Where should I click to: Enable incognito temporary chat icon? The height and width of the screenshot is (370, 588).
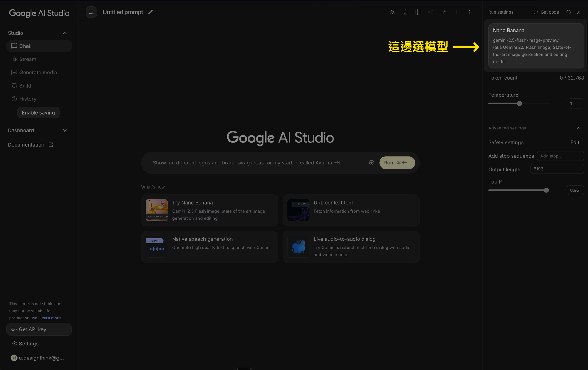(392, 12)
